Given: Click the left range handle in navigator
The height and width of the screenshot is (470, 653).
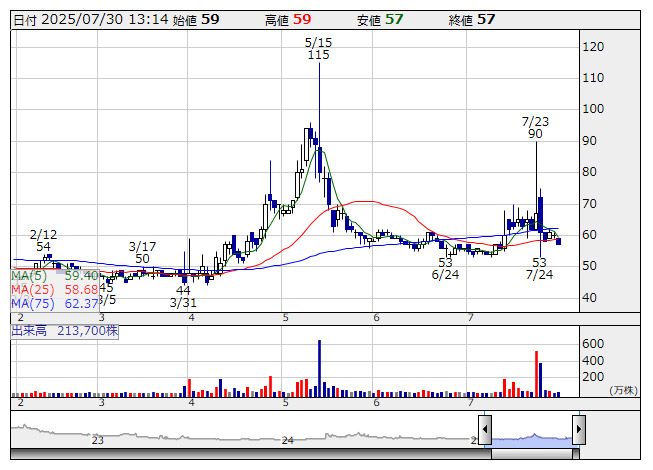Looking at the screenshot, I should tap(484, 431).
